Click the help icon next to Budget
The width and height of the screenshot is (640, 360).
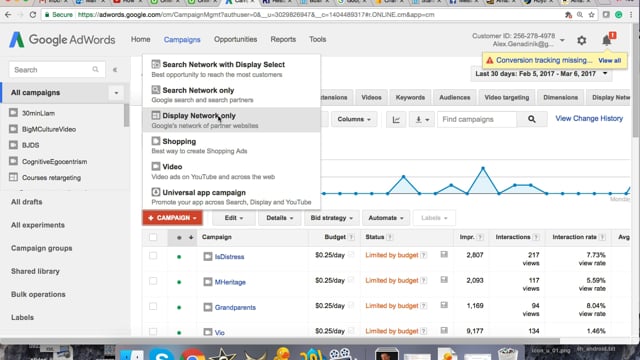point(351,237)
